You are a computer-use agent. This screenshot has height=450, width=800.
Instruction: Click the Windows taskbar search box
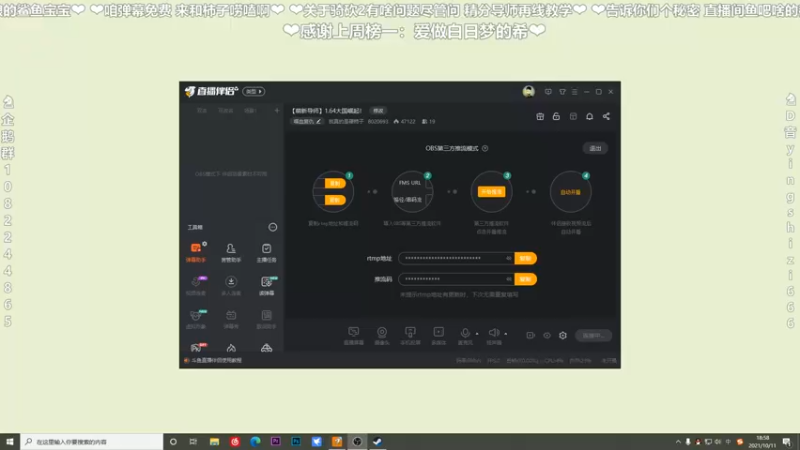(x=92, y=441)
